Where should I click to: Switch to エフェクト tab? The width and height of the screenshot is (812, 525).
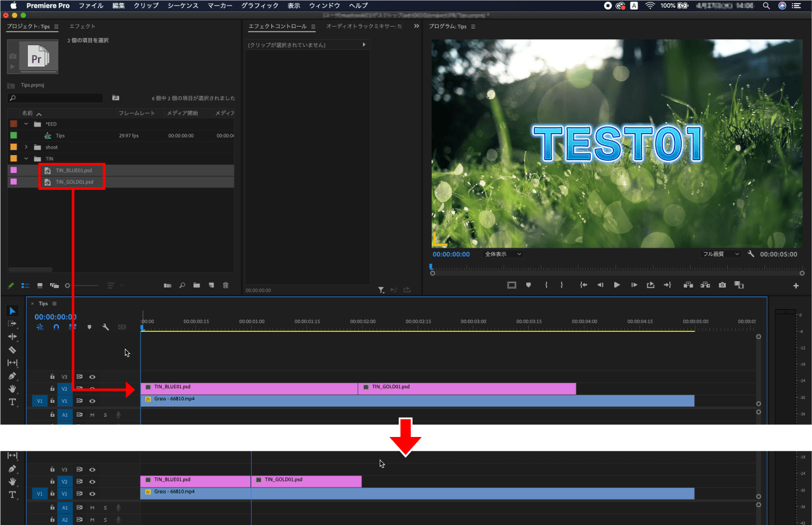pyautogui.click(x=82, y=27)
